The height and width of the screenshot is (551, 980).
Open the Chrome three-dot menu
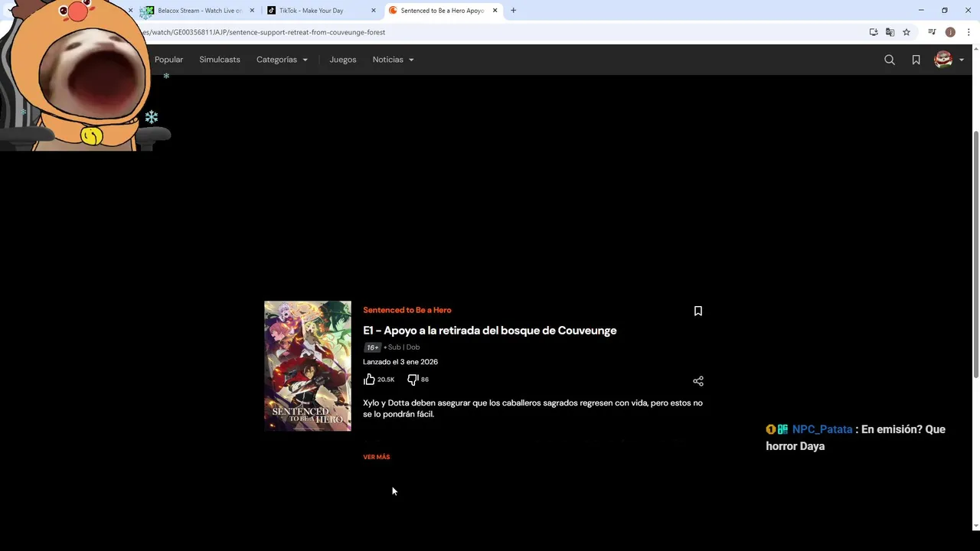[969, 32]
